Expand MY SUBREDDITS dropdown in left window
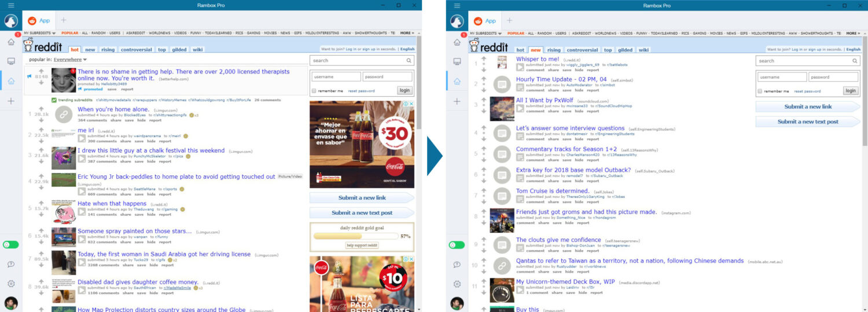Viewport: 868px width, 312px height. [40, 34]
